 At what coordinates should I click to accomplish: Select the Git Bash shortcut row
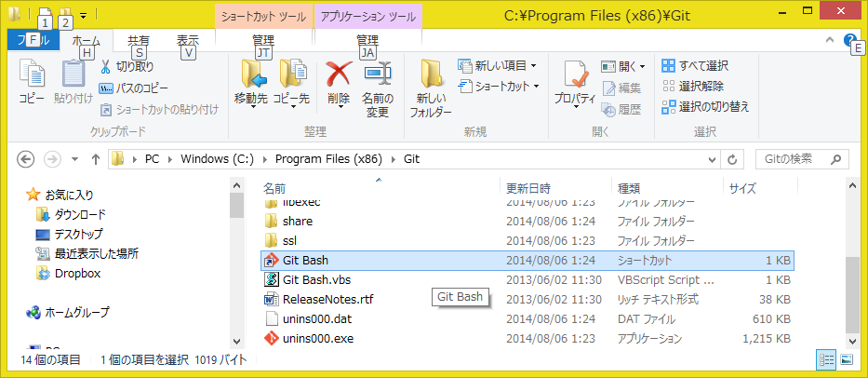coord(527,260)
